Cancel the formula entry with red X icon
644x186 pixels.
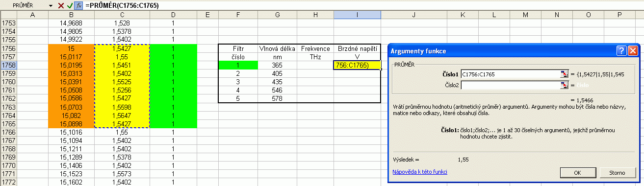(x=61, y=5)
